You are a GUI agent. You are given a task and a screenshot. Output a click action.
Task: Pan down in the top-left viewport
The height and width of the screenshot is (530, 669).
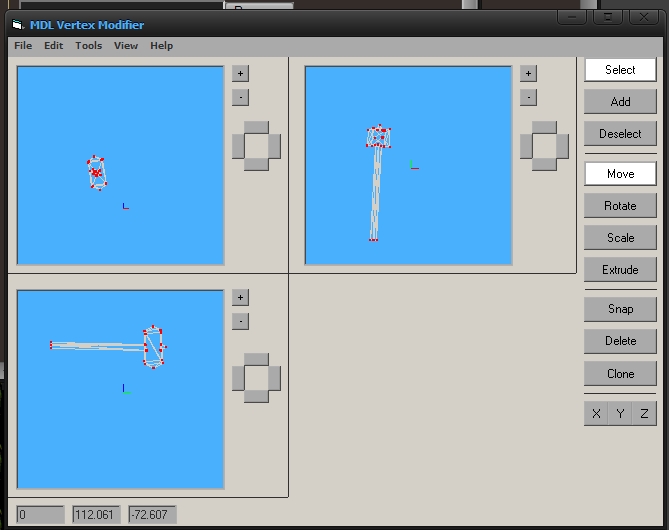click(256, 164)
